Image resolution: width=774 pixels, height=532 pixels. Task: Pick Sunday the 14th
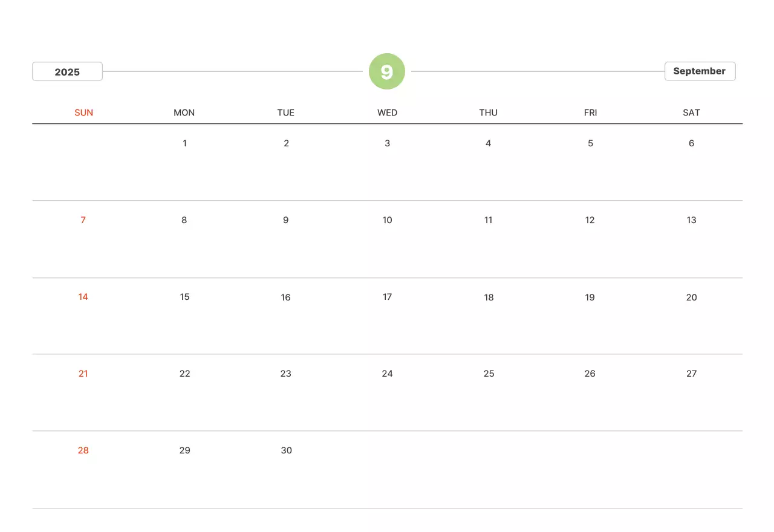[x=83, y=297]
